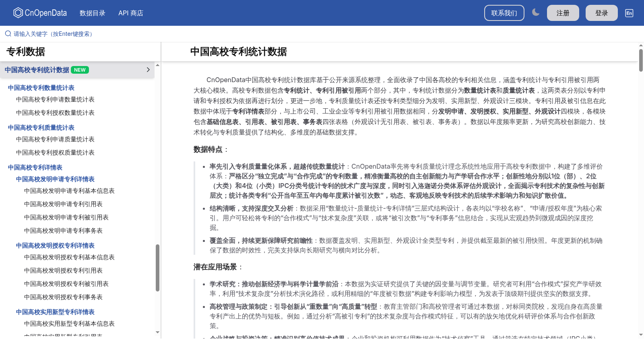The width and height of the screenshot is (644, 345).
Task: Click the 联系我们 button
Action: pos(504,13)
